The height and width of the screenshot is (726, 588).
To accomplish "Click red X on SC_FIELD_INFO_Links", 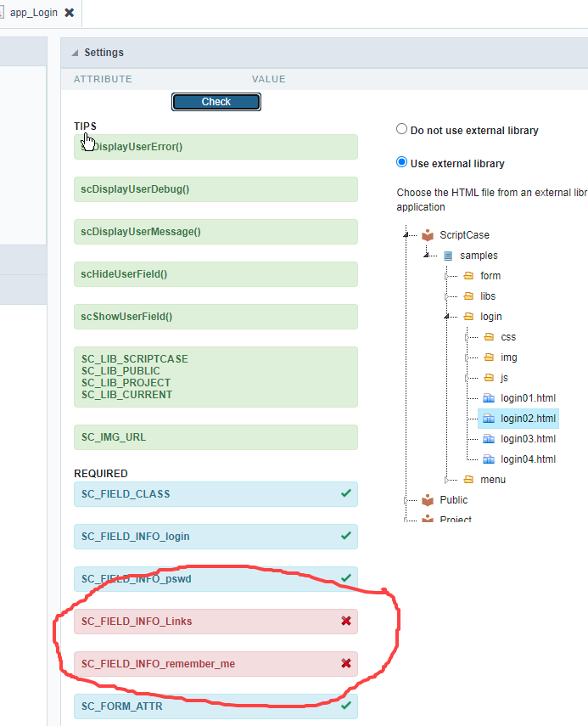I will click(345, 622).
